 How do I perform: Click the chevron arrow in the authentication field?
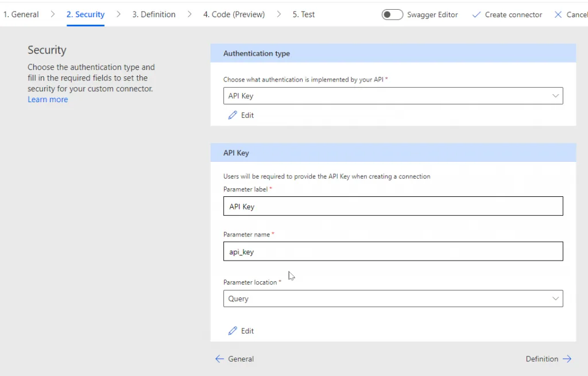555,96
